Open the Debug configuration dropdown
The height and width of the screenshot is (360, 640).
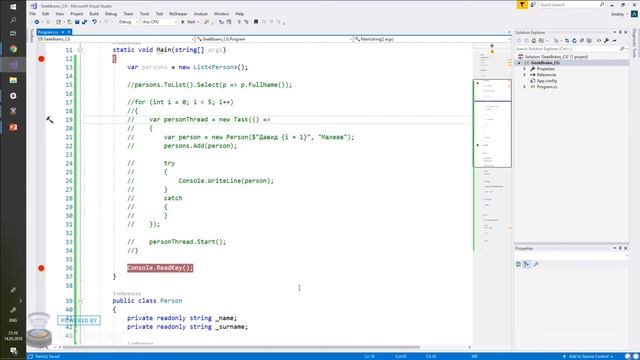[128, 22]
